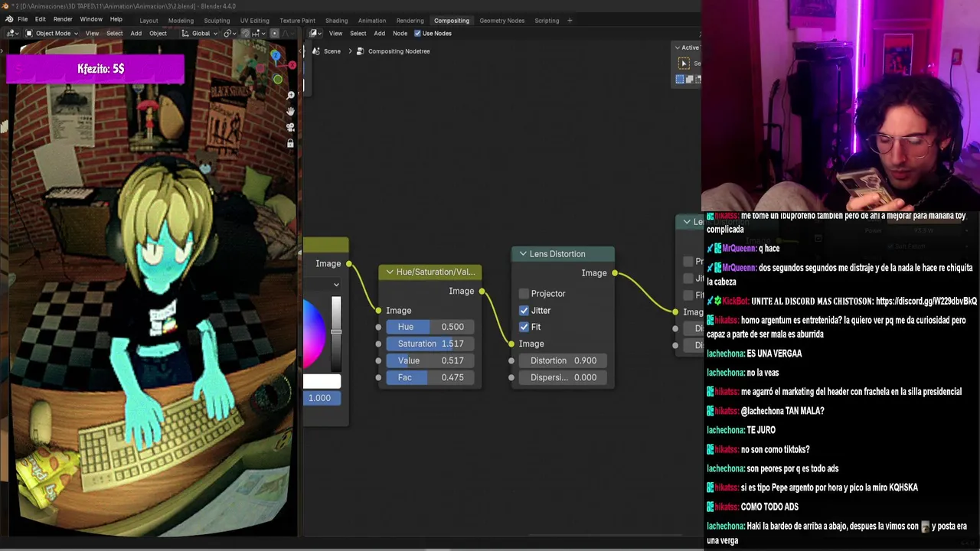The image size is (980, 551).
Task: Click the Image output socket of Lens Distortion
Action: point(615,273)
